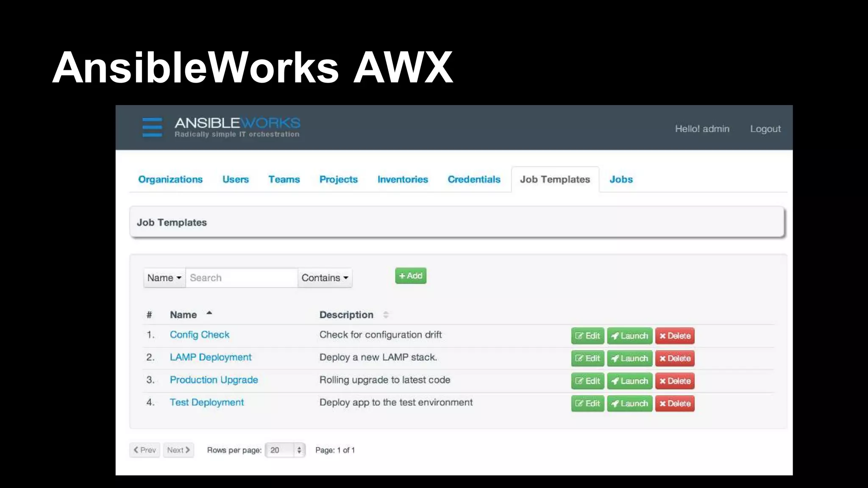Open the Credentials tab
868x488 pixels.
coord(474,179)
